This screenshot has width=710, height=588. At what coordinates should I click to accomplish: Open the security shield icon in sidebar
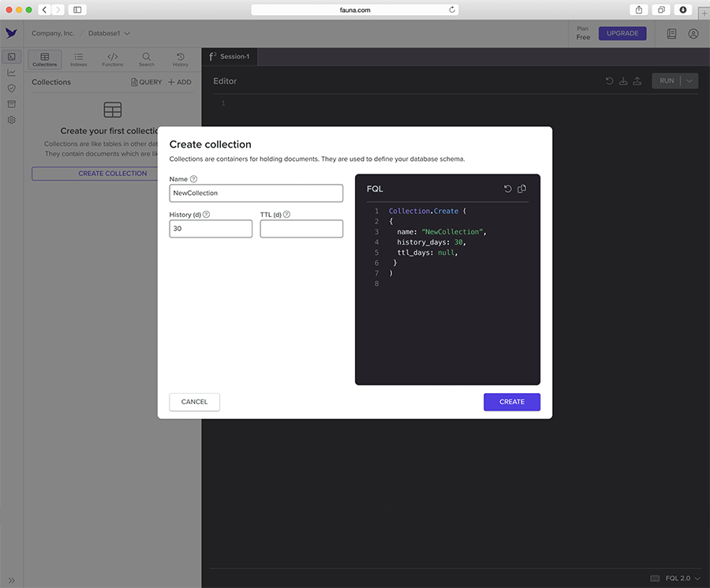(11, 88)
